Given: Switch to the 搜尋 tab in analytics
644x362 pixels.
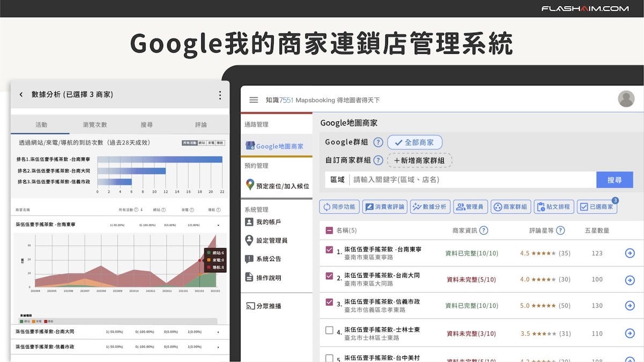Looking at the screenshot, I should click(147, 125).
